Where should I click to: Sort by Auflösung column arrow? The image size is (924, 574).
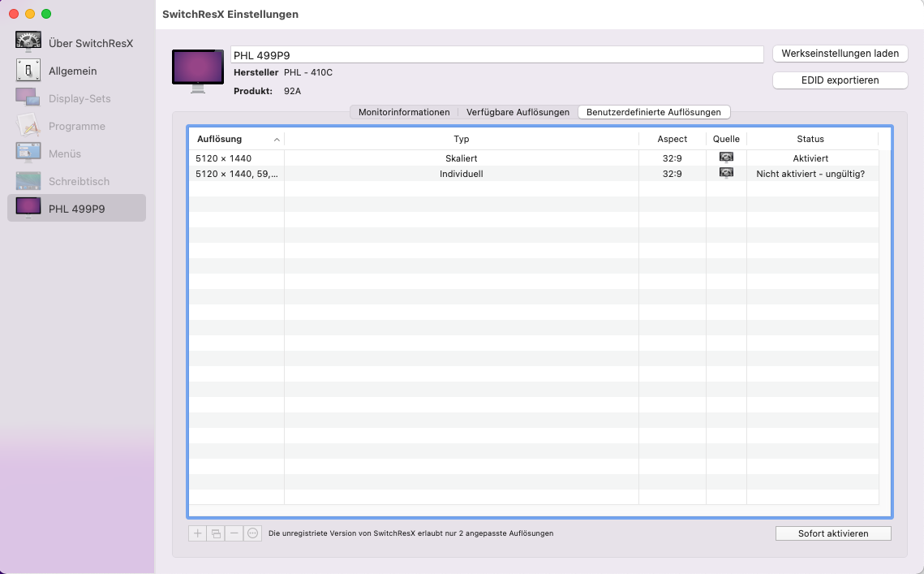pos(277,139)
